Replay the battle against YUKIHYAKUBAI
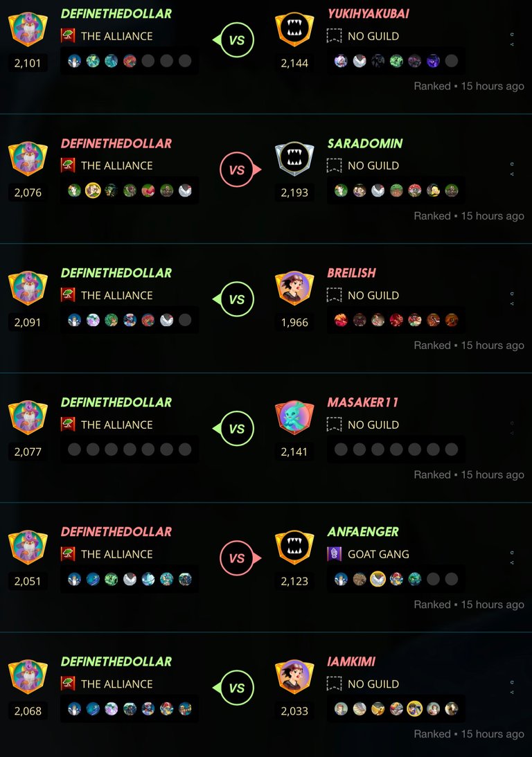This screenshot has height=757, width=532. point(512,34)
